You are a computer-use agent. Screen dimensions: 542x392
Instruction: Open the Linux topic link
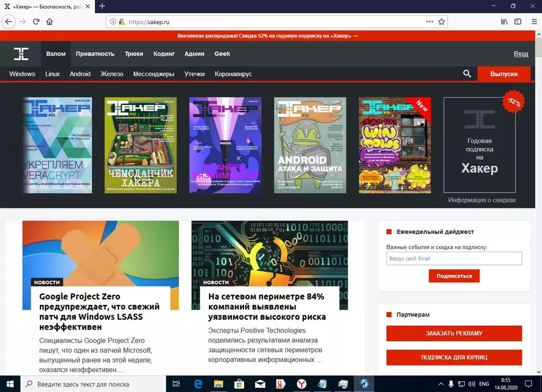(x=53, y=74)
